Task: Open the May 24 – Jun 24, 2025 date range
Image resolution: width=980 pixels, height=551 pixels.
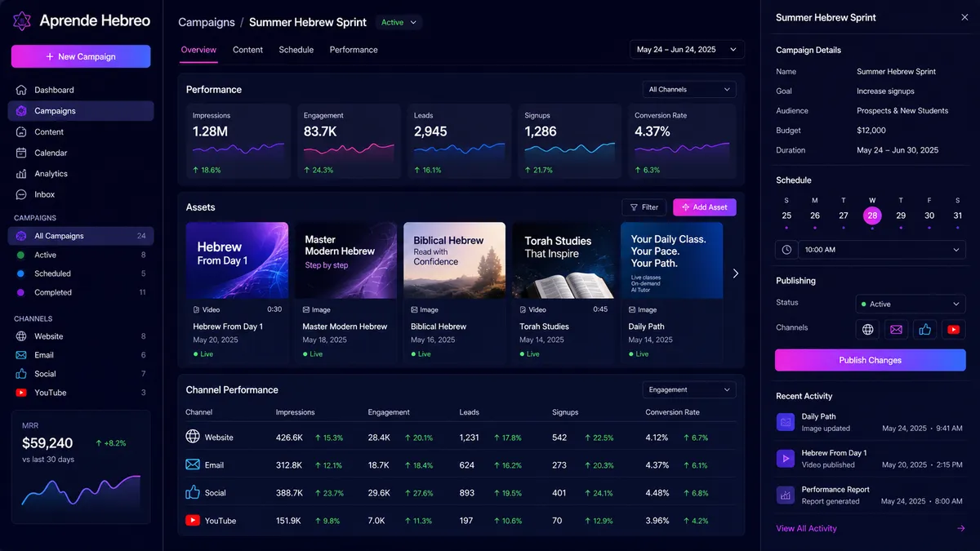Action: pos(687,50)
